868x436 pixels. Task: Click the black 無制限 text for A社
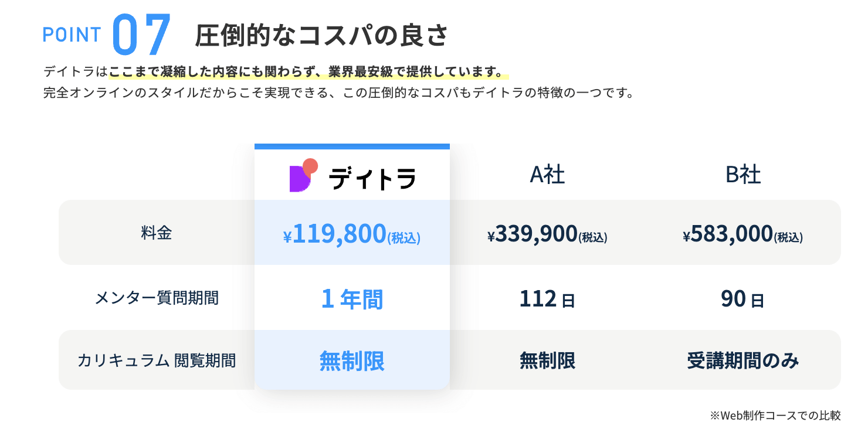pos(547,360)
